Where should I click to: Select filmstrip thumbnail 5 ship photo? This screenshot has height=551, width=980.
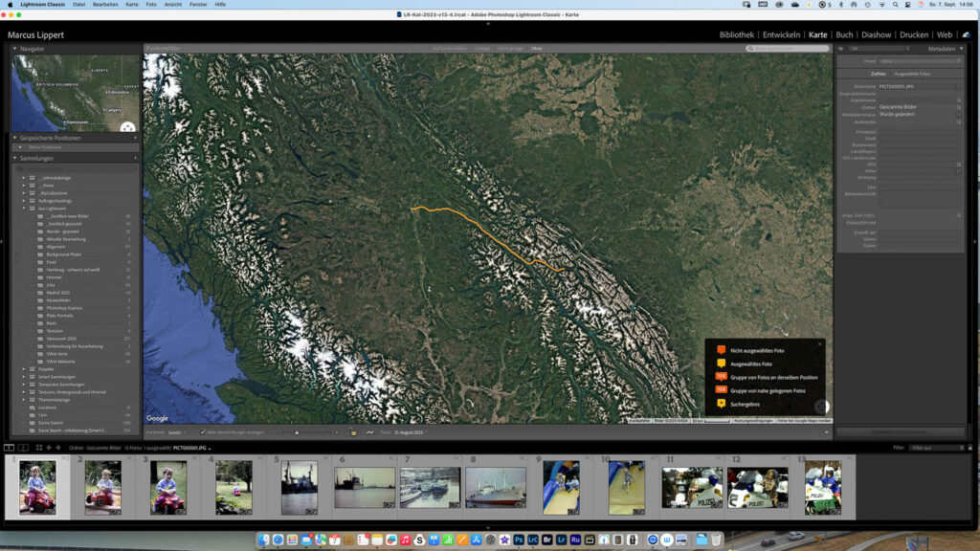point(299,487)
